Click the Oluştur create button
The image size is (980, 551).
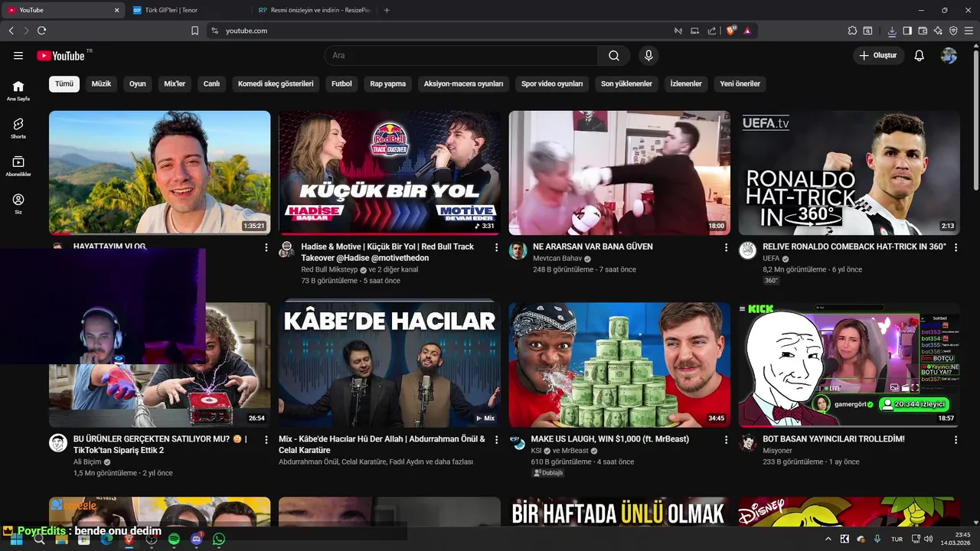click(x=878, y=55)
